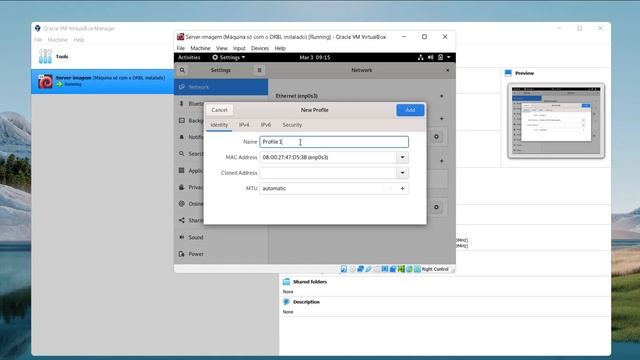640x360 pixels.
Task: Open Devices menu of the VM window
Action: pyautogui.click(x=260, y=48)
